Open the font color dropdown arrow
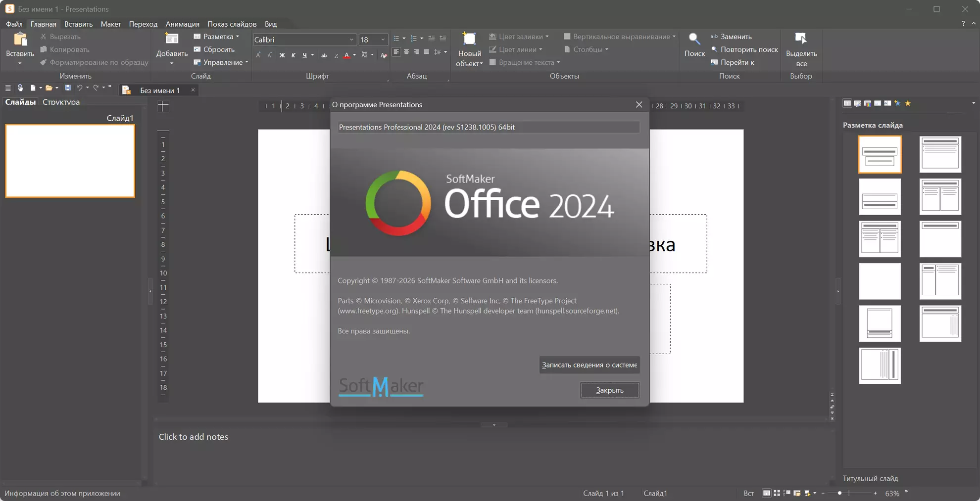 click(354, 55)
